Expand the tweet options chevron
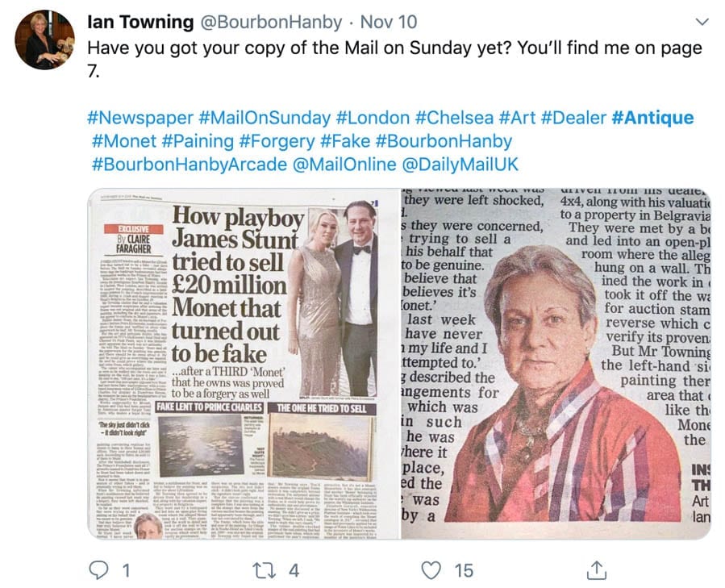 701,22
